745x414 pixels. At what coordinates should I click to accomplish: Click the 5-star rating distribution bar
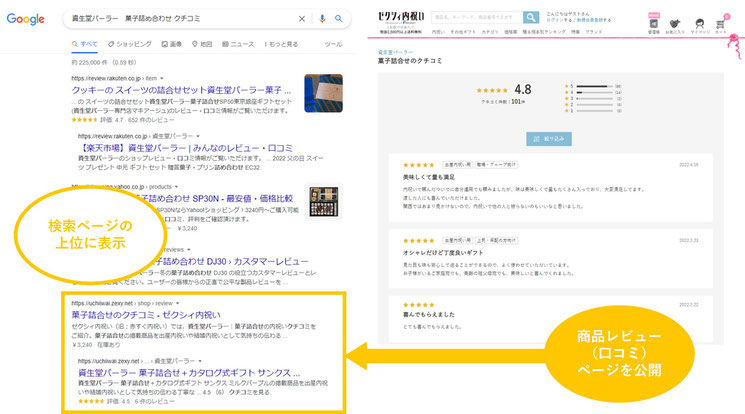point(594,87)
